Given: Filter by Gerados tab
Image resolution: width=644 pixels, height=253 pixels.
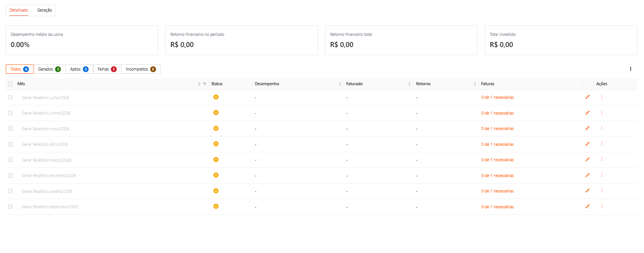Looking at the screenshot, I should (x=50, y=69).
